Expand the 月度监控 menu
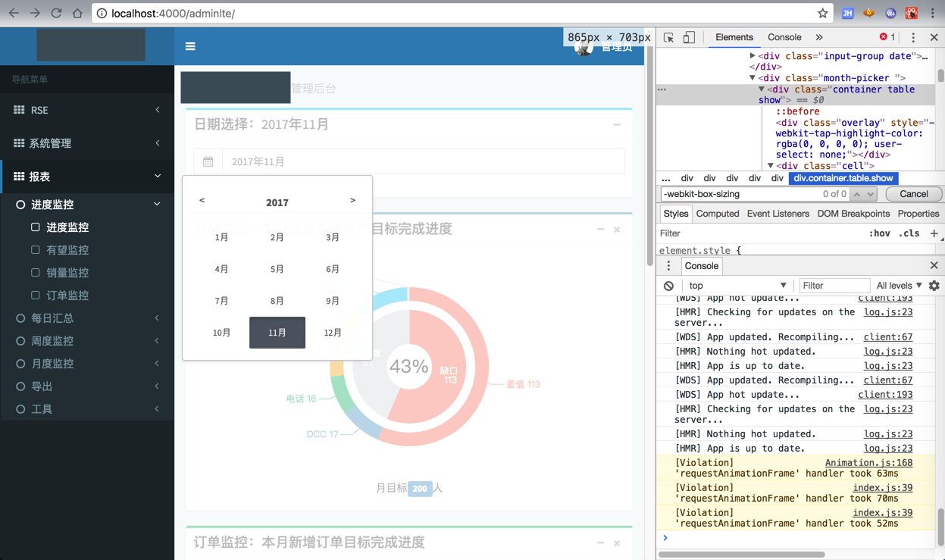Image resolution: width=945 pixels, height=560 pixels. tap(157, 364)
